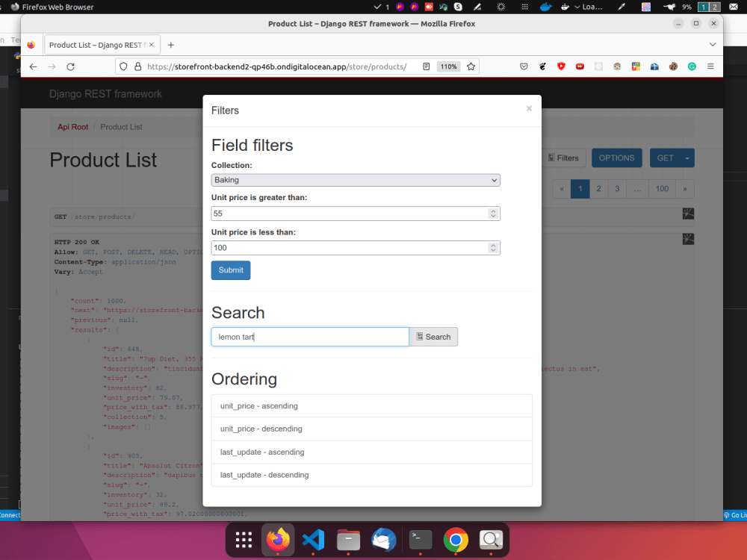747x560 pixels.
Task: Click the color picker eyedropper in top panel
Action: click(622, 7)
